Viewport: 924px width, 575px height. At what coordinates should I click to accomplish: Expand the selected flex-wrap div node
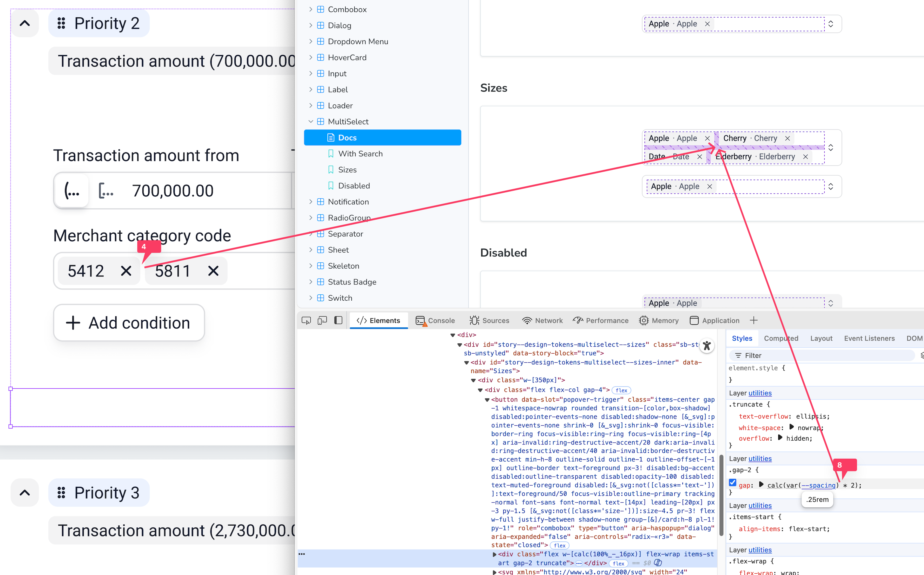coord(494,554)
